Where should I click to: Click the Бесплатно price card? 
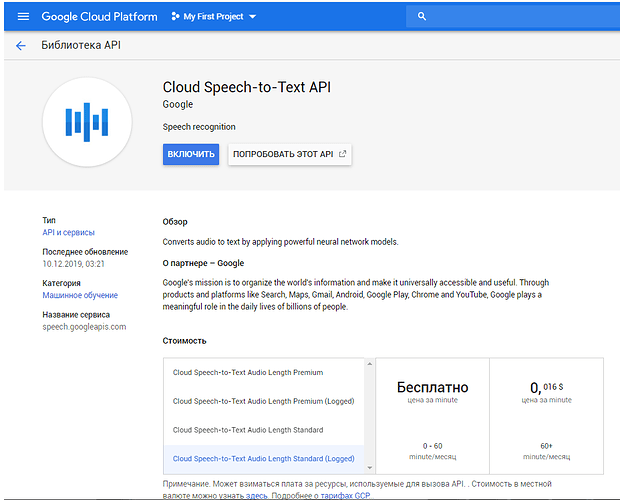click(433, 416)
